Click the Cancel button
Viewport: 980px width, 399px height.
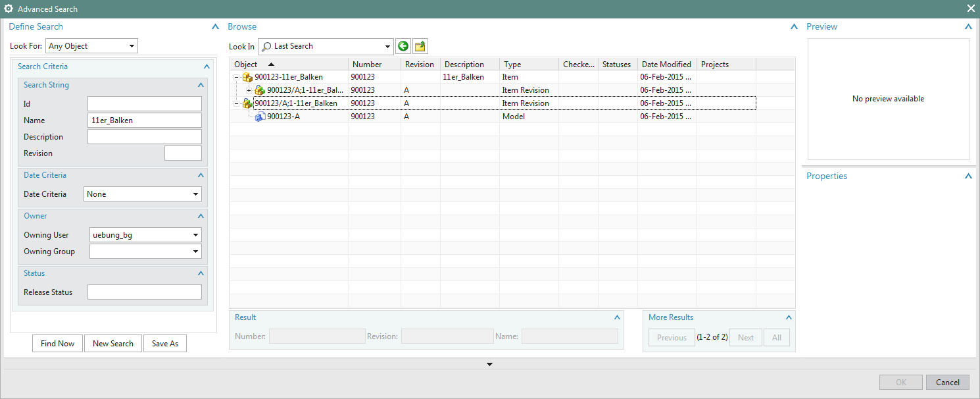948,383
